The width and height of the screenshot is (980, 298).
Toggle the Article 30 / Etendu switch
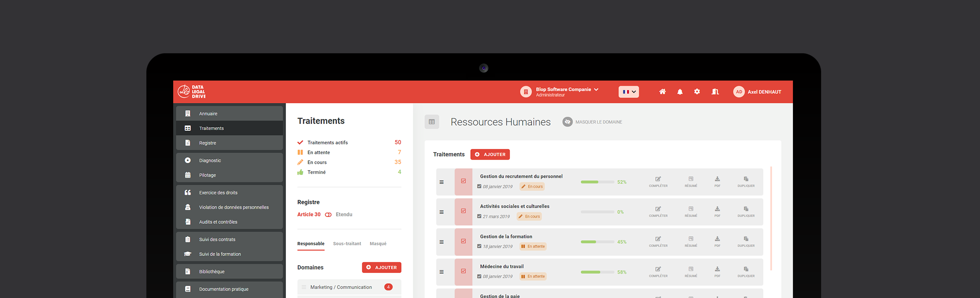tap(328, 215)
